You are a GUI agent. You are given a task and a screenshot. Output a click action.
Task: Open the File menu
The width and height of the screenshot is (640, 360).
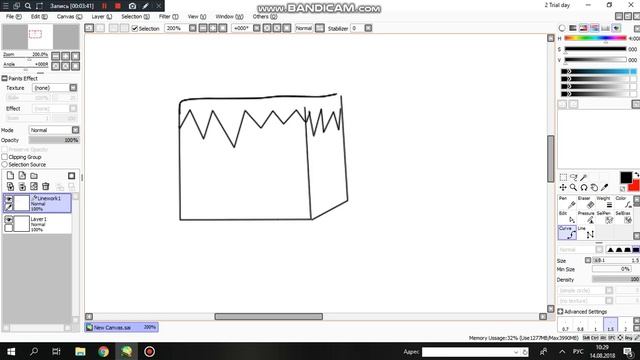(x=14, y=17)
